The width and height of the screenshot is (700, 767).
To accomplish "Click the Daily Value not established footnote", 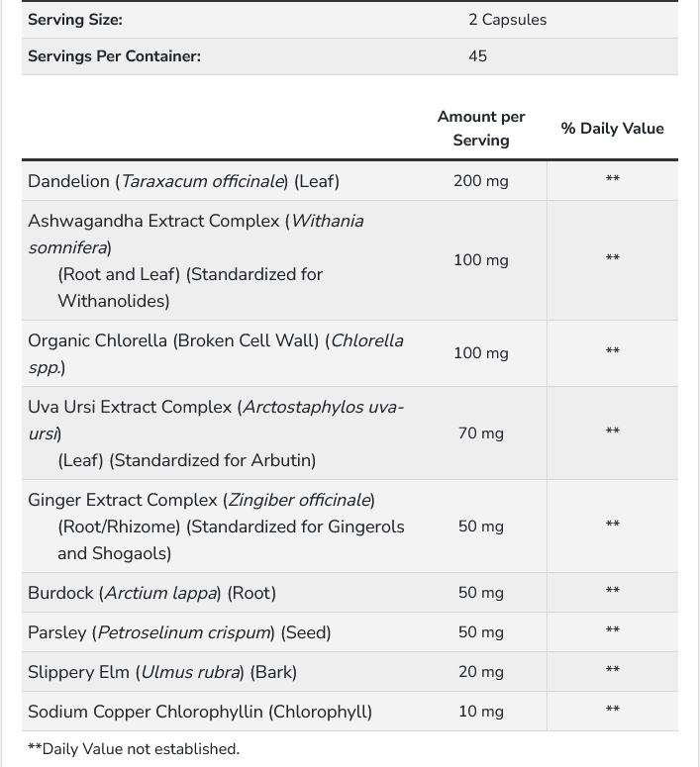I will pos(134,749).
